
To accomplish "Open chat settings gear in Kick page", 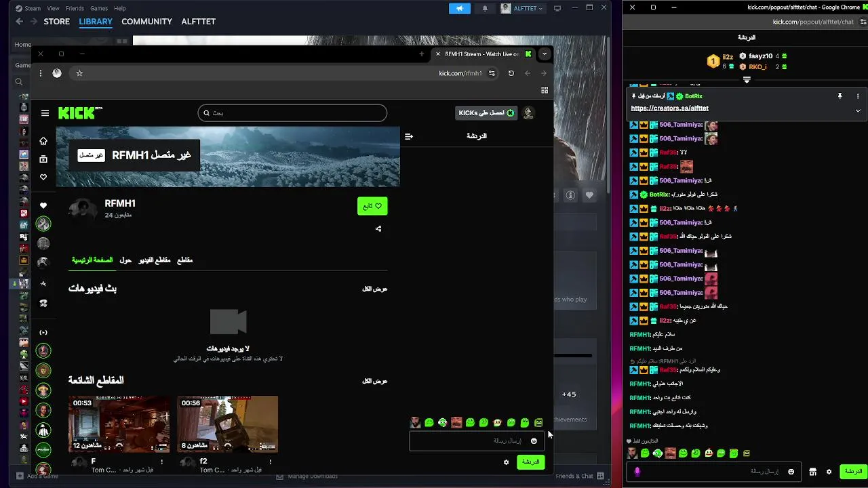I will click(506, 462).
